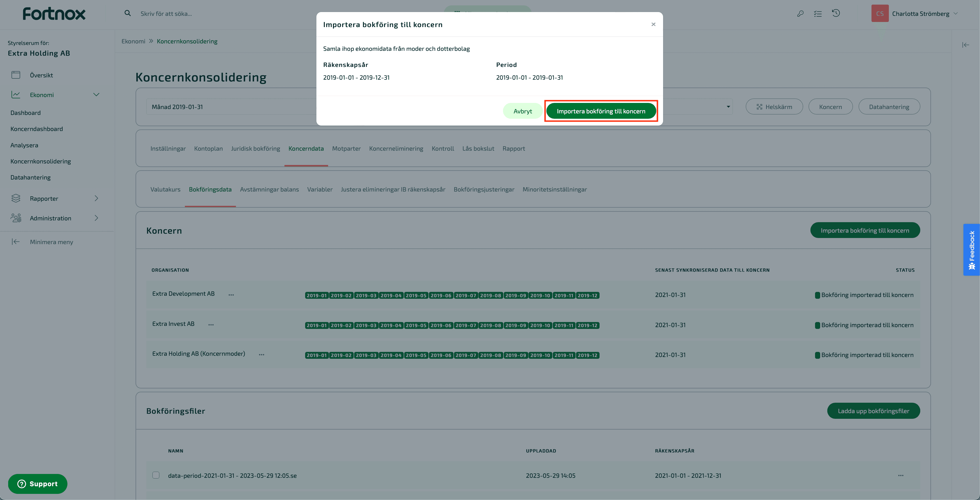Click the Fortnox logo
This screenshot has height=500, width=980.
coord(54,14)
